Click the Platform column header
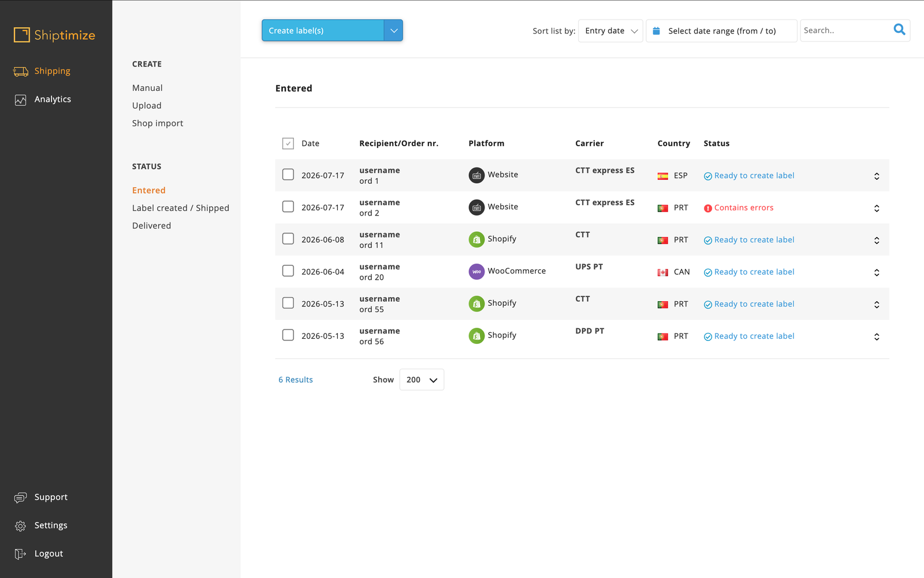This screenshot has width=924, height=578. click(x=486, y=143)
